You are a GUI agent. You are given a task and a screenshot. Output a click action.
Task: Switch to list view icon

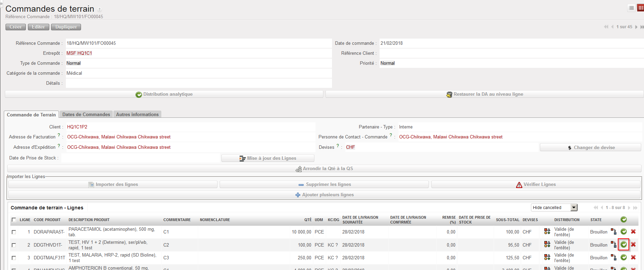631,8
